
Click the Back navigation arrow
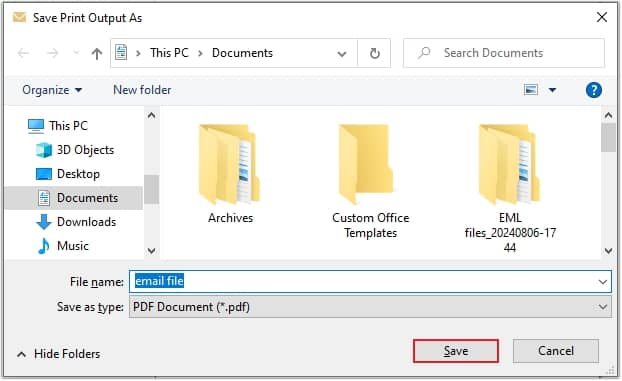(23, 53)
